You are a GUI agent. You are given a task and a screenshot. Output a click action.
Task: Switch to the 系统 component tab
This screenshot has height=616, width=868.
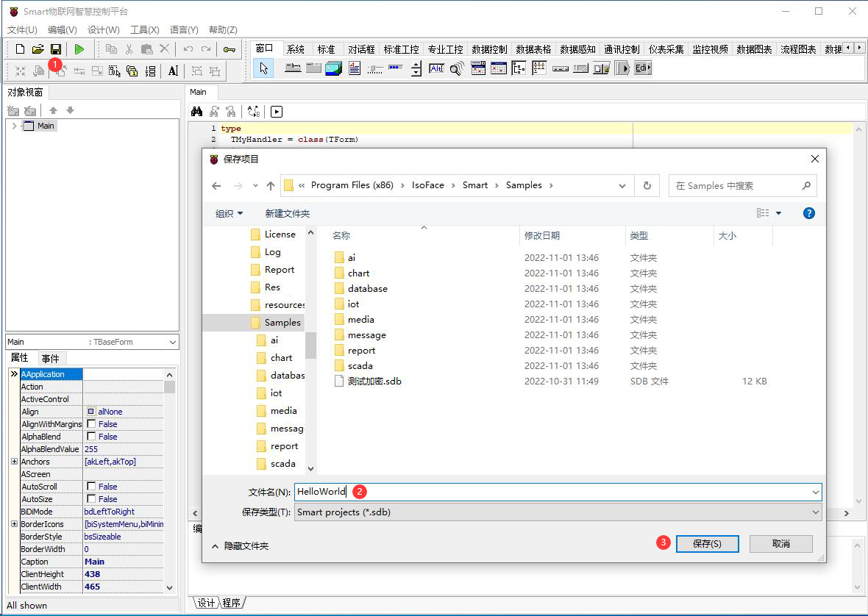pos(296,49)
